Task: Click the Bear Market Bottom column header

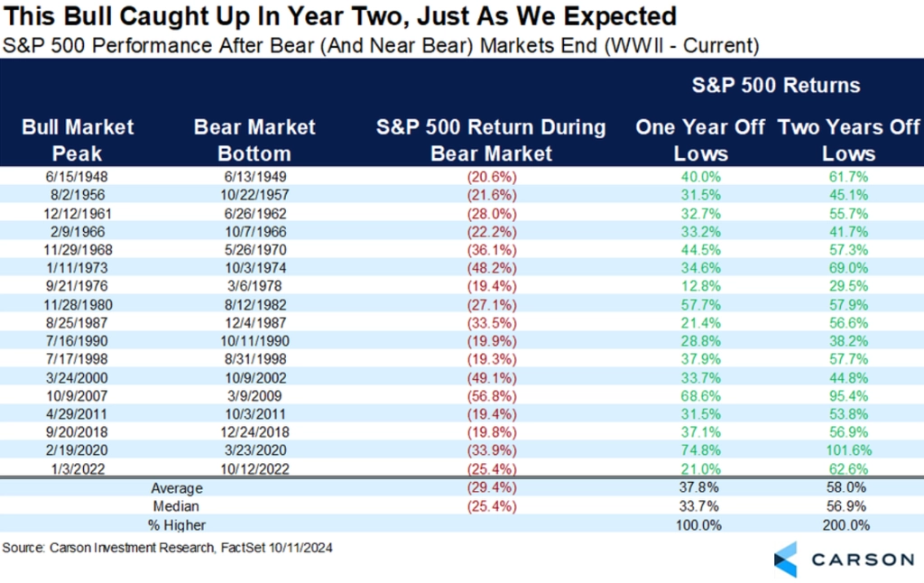Action: (254, 140)
